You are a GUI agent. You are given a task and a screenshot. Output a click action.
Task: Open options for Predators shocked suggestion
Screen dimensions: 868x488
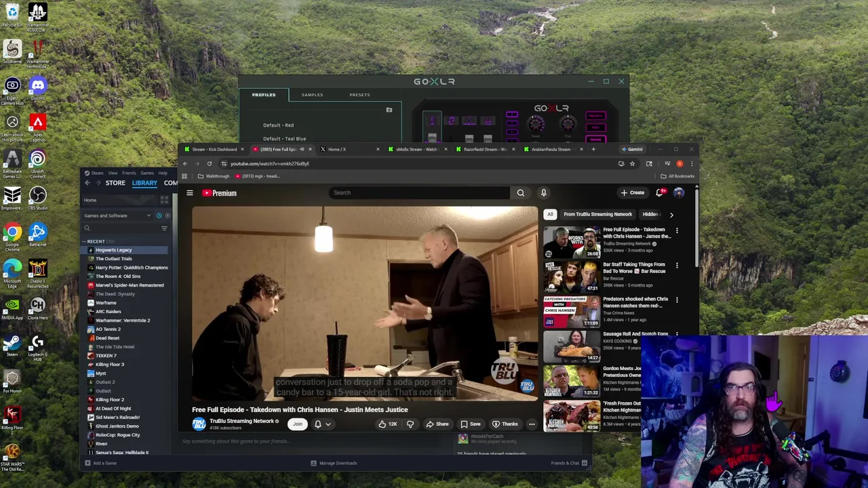click(677, 300)
